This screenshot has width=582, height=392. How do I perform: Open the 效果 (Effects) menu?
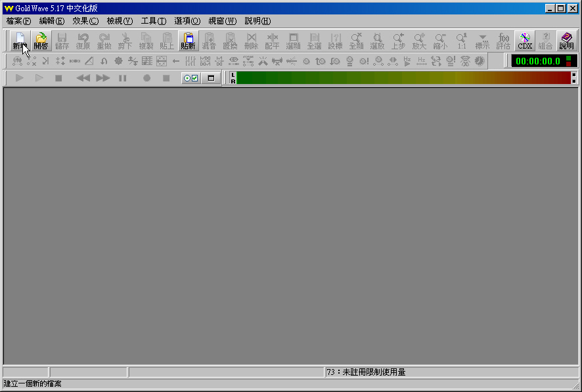85,21
